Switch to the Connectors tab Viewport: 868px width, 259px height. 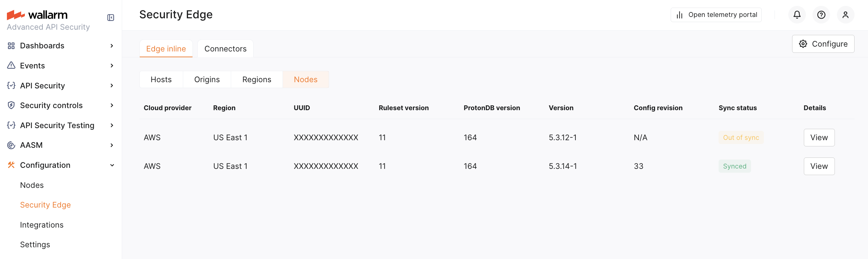click(225, 49)
